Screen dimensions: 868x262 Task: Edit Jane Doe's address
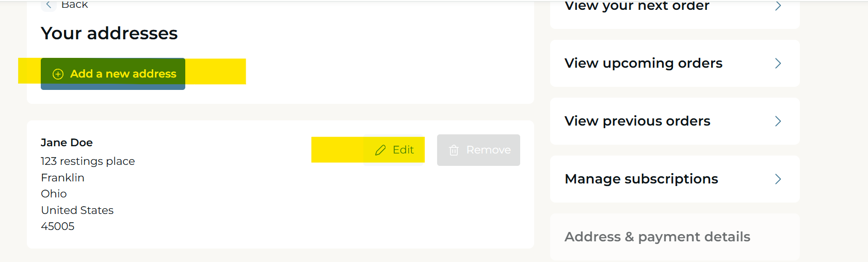click(x=395, y=150)
